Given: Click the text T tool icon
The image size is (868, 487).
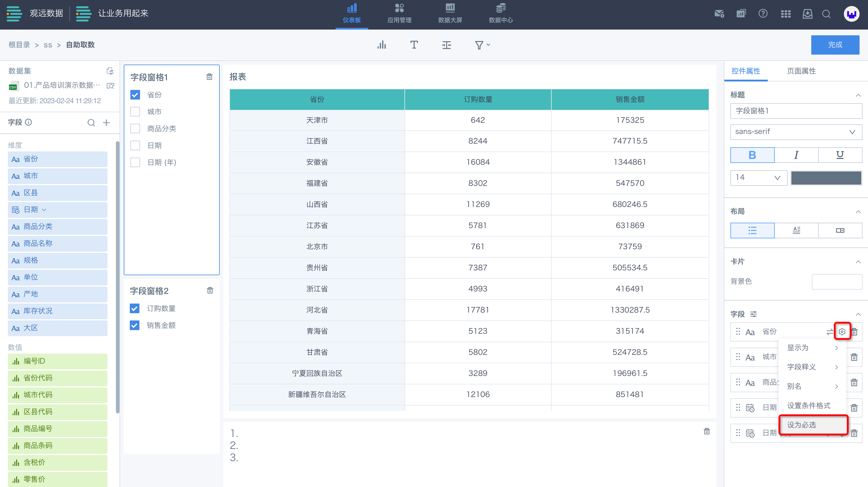Looking at the screenshot, I should click(414, 45).
